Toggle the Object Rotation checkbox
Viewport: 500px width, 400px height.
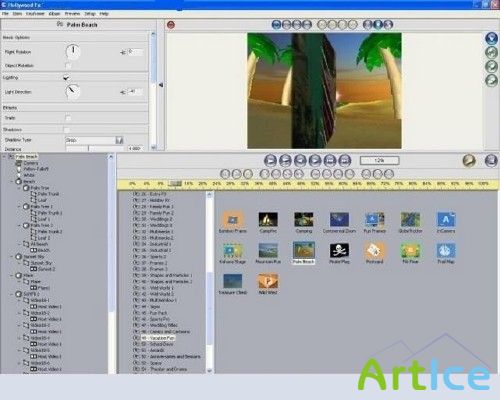point(68,65)
